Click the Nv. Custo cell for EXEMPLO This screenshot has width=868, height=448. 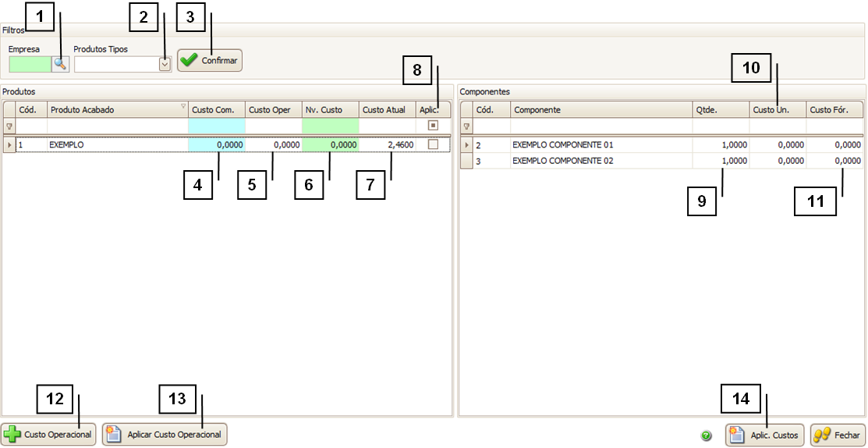tap(330, 145)
